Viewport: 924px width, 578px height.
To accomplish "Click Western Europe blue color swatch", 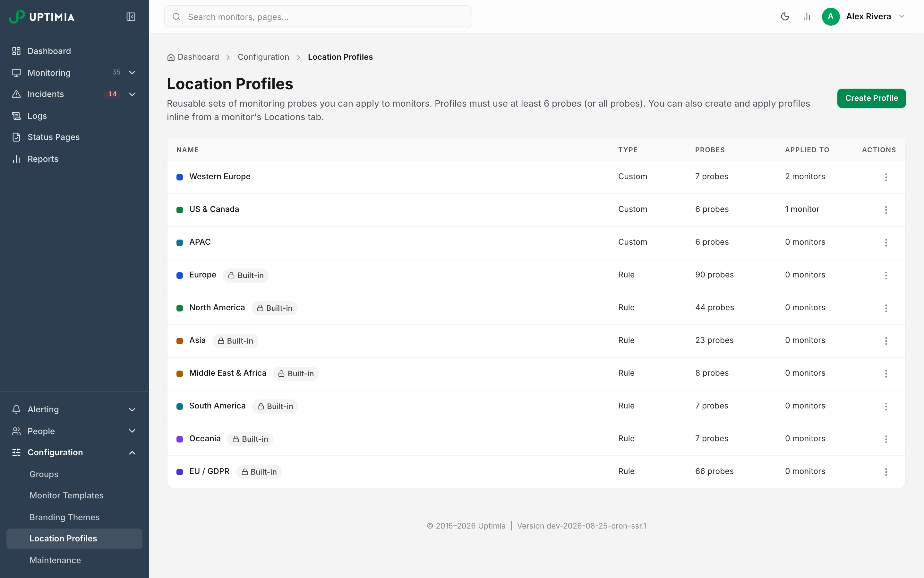I will coord(179,177).
